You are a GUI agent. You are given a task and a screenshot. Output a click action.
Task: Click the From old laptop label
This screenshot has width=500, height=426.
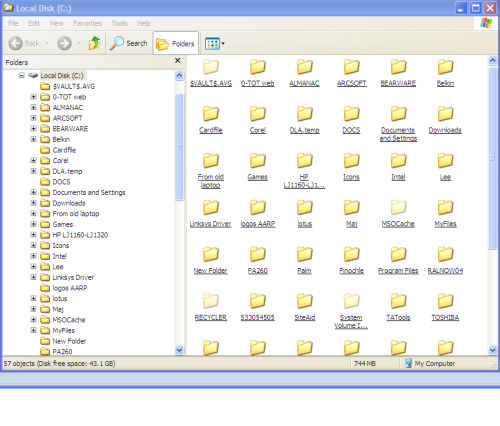[211, 181]
